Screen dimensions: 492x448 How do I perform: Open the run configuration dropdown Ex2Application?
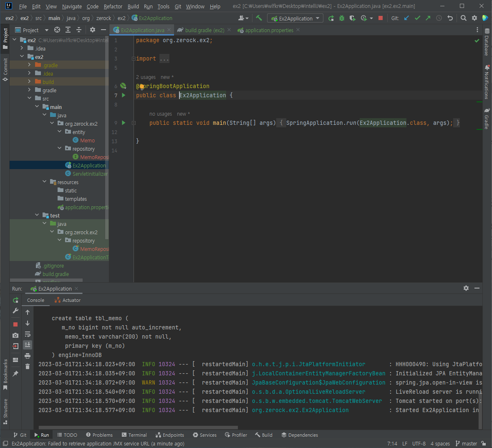295,18
